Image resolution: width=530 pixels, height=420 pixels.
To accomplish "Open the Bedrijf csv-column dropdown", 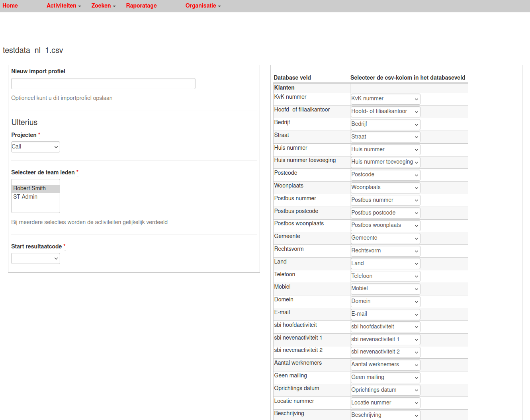I will (x=385, y=124).
